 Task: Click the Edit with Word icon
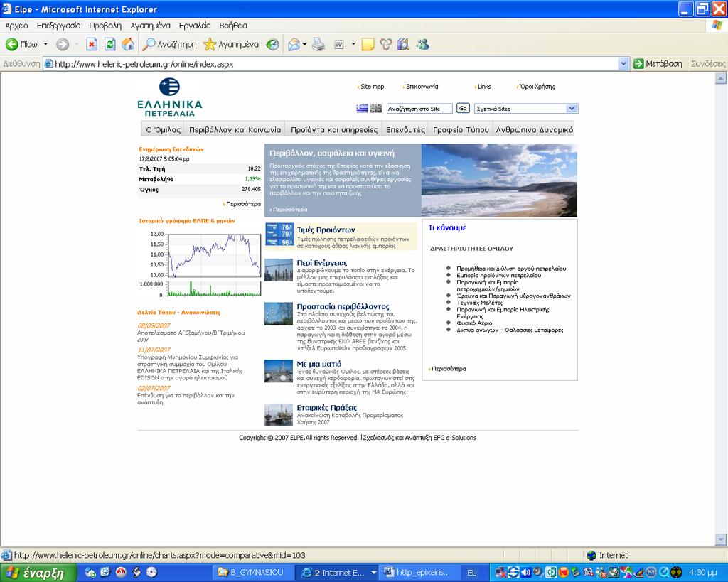(339, 45)
